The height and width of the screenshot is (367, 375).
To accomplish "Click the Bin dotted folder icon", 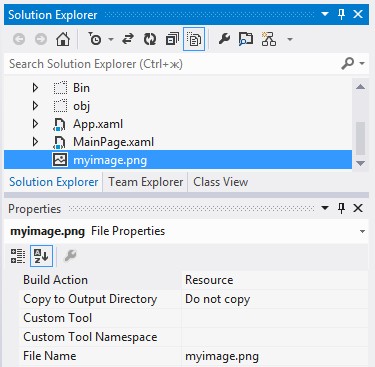I will (x=60, y=88).
